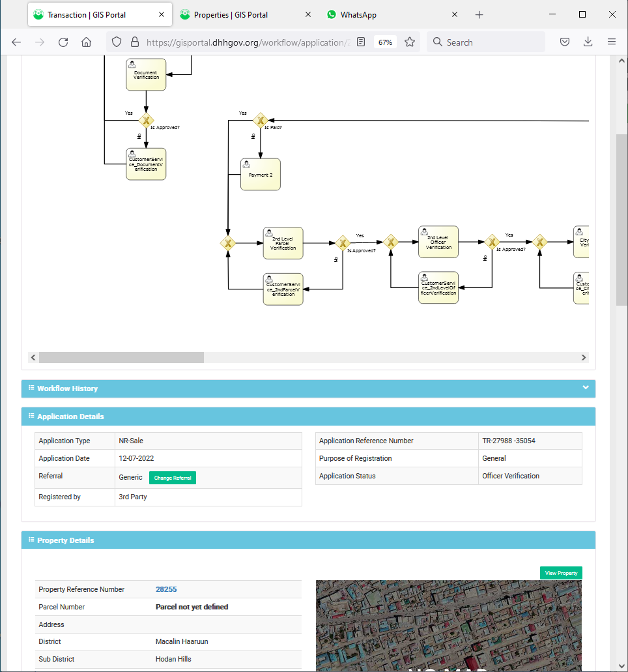Open property reference number 28255 link

(x=166, y=589)
